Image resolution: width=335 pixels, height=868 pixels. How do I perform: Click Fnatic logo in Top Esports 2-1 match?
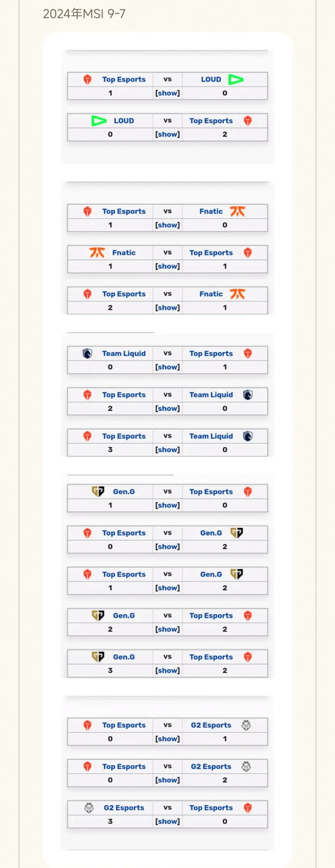(x=237, y=294)
